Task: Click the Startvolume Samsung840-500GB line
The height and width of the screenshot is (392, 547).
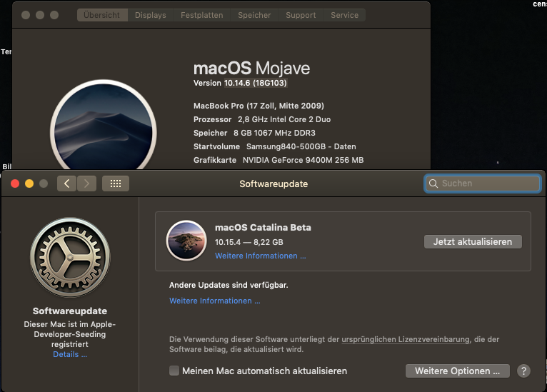Action: click(x=274, y=146)
